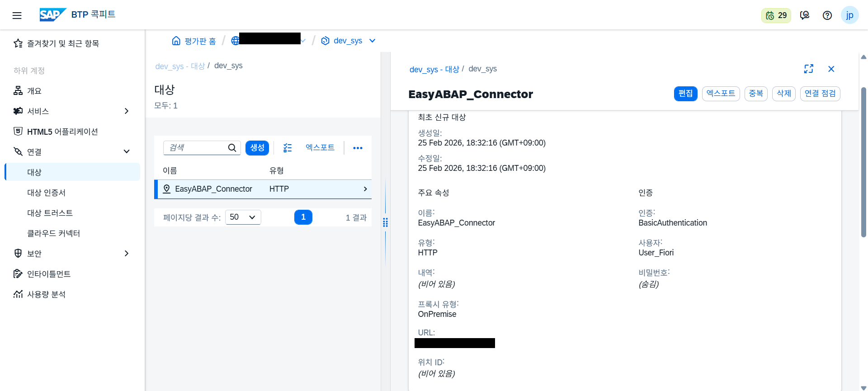This screenshot has height=391, width=868.
Task: Click the 연결 점검 button
Action: [x=820, y=94]
